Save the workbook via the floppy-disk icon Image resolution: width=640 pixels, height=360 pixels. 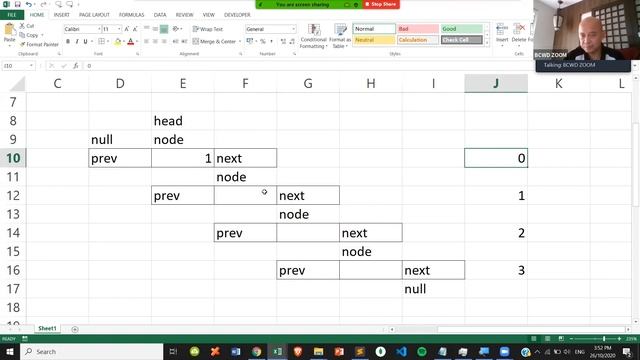tap(18, 4)
